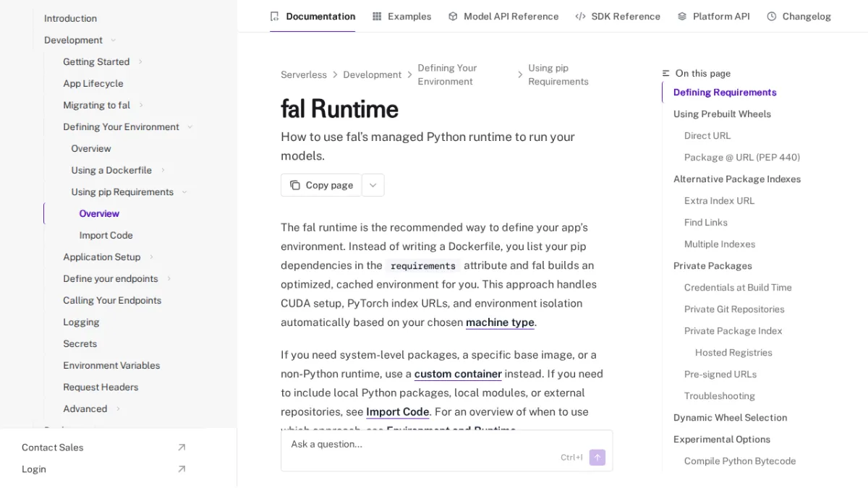
Task: Jump to Package @ URL (PEP 440)
Action: tap(742, 158)
